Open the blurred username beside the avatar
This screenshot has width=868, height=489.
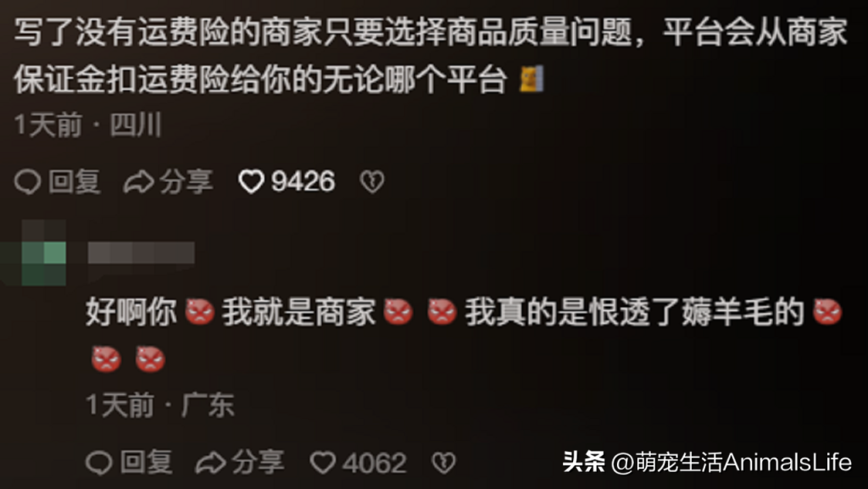coord(141,253)
